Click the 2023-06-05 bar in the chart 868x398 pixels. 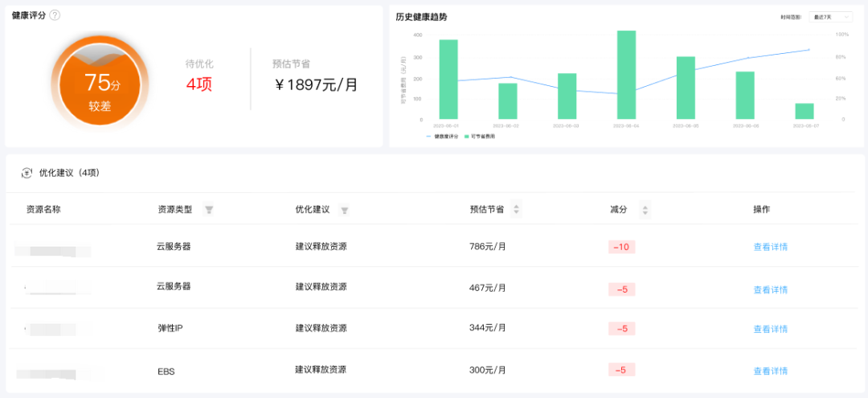(686, 88)
